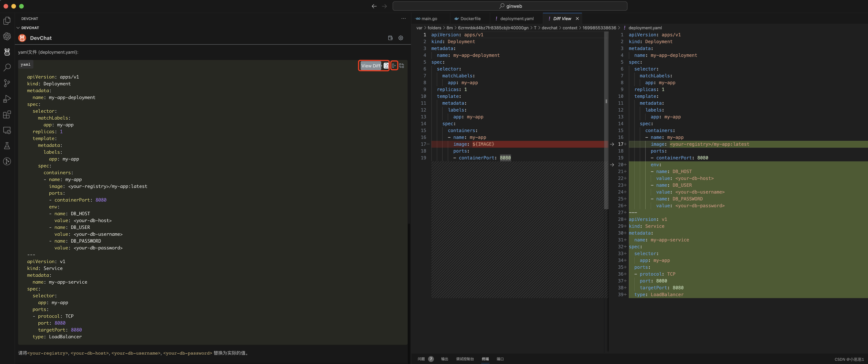Open the Explorer files view

[x=7, y=21]
